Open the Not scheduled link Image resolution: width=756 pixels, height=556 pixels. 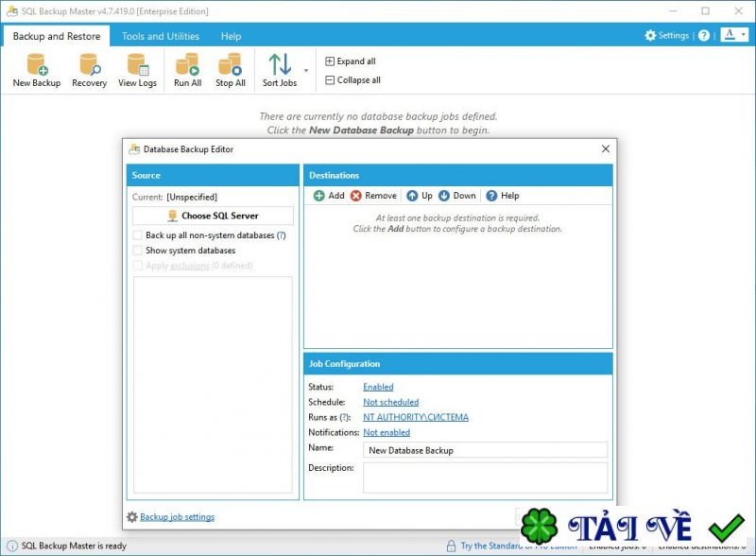(x=390, y=402)
